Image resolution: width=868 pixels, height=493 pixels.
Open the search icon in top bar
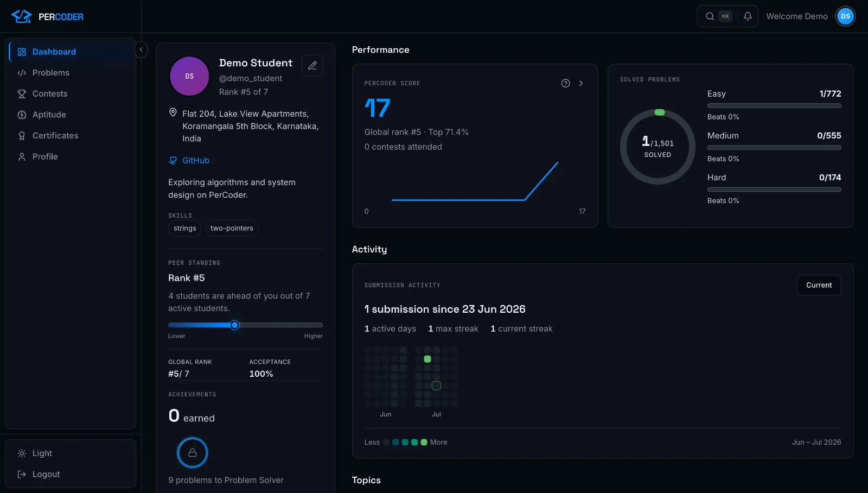pos(710,16)
